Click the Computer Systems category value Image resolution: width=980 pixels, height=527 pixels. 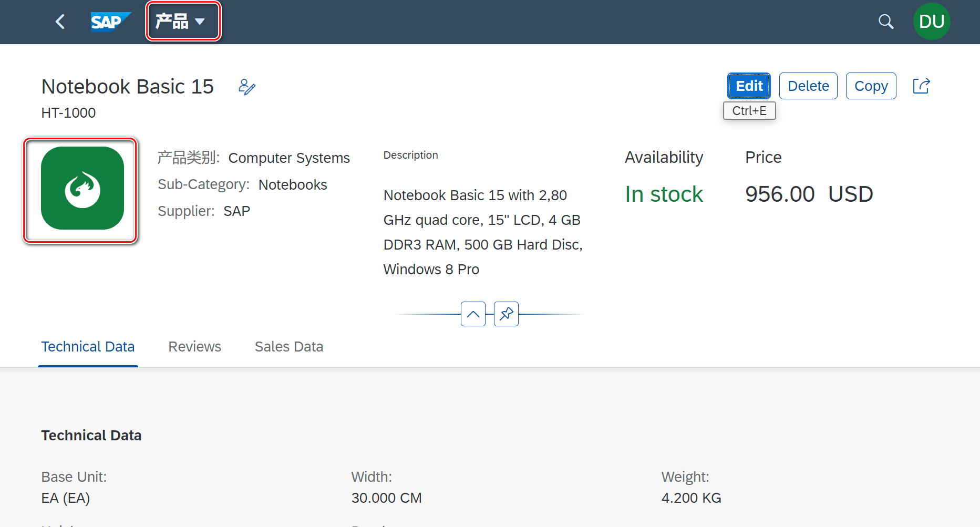289,158
